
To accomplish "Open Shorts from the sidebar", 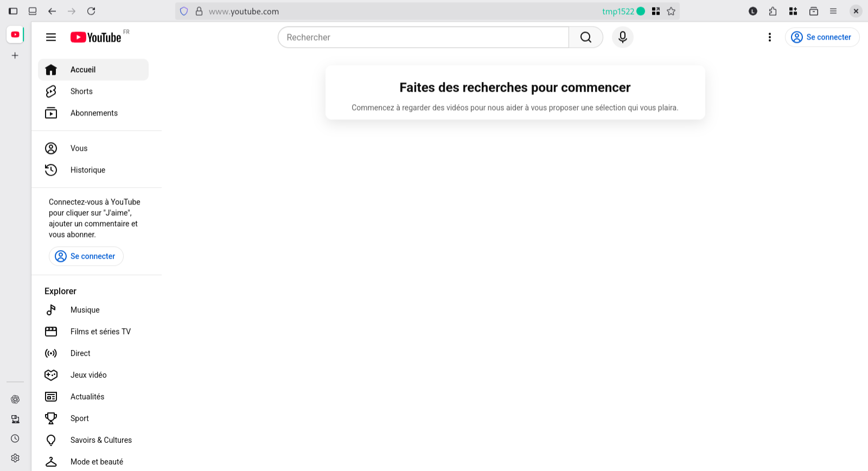I will pos(81,92).
